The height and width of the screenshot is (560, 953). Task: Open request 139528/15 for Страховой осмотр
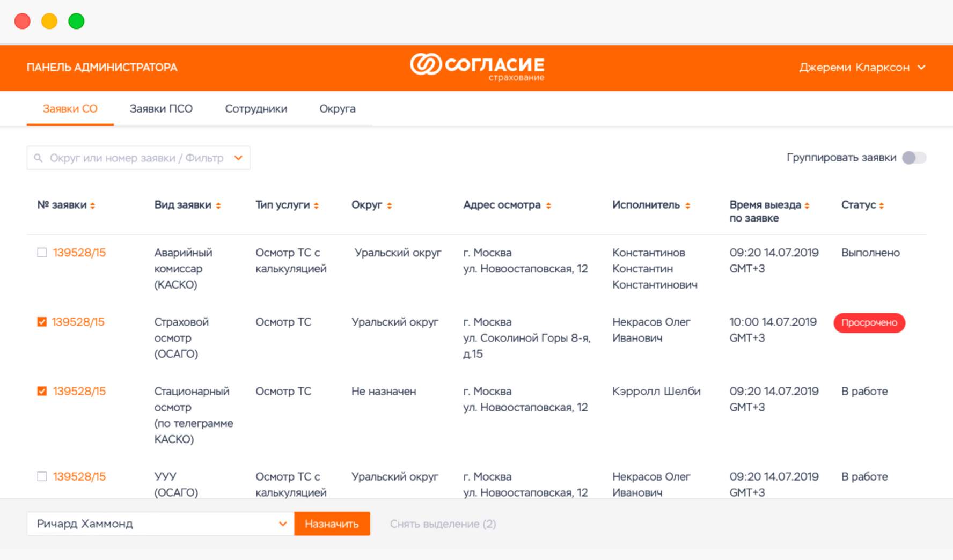[78, 322]
